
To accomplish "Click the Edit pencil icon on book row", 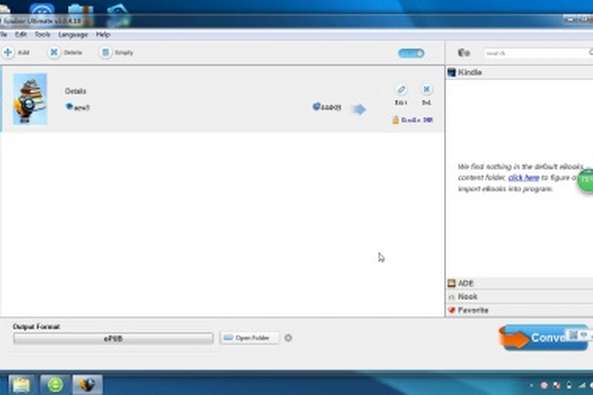I will [x=401, y=89].
